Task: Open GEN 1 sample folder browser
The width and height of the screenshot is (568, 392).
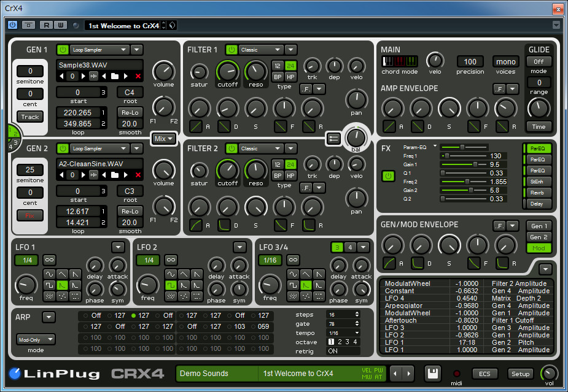Action: pyautogui.click(x=115, y=76)
